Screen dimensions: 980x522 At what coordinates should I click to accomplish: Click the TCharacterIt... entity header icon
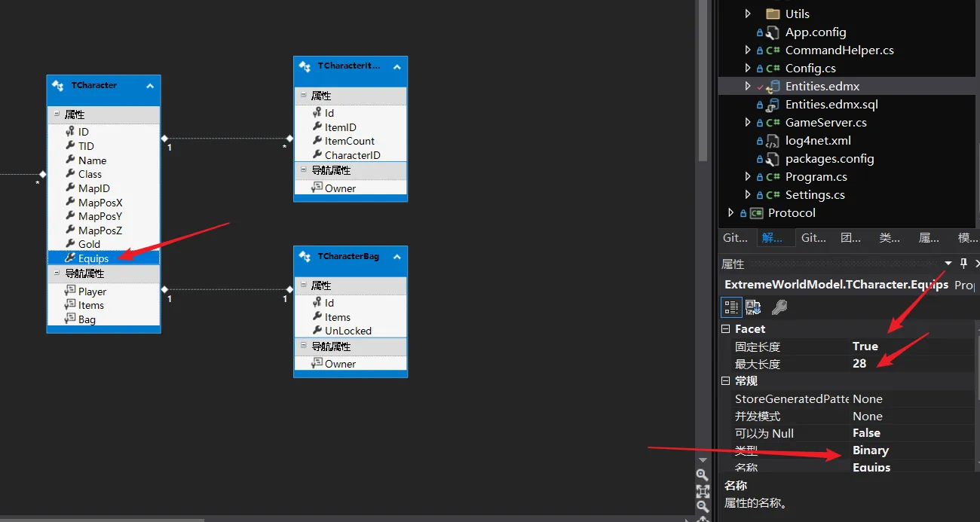(305, 66)
